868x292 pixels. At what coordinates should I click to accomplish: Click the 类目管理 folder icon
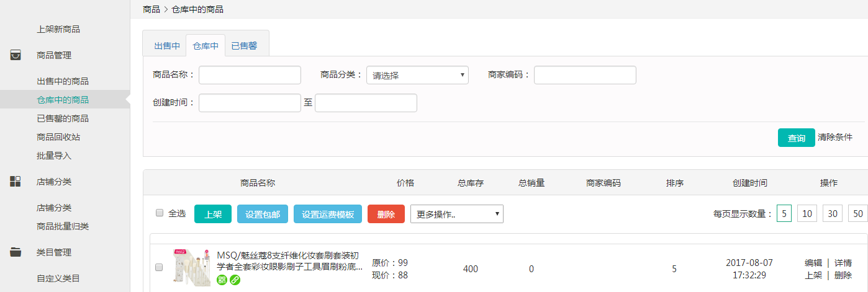[x=16, y=252]
